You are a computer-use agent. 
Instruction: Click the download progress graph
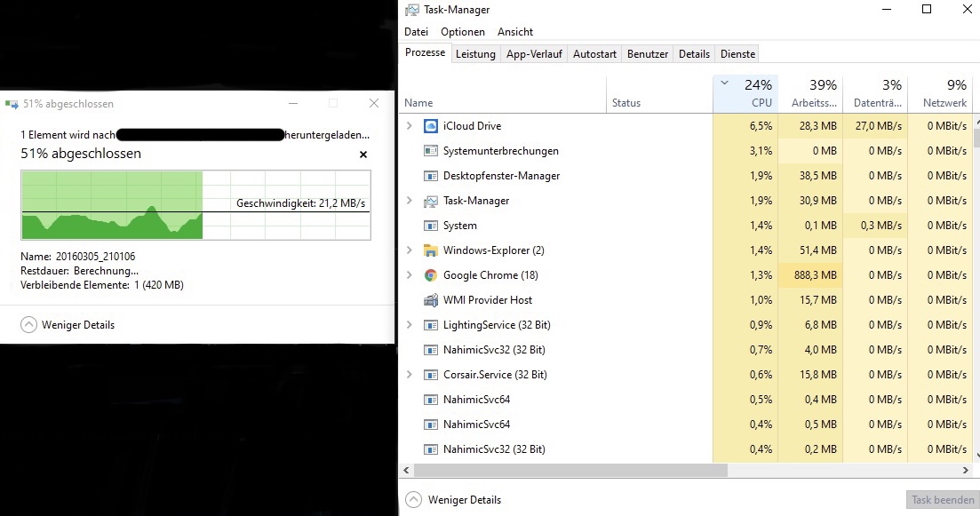click(x=195, y=205)
